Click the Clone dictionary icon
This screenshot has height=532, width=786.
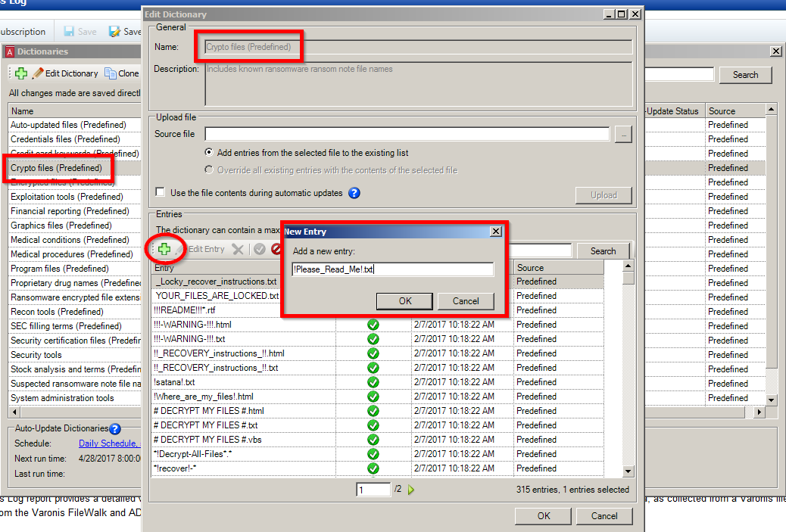[111, 73]
